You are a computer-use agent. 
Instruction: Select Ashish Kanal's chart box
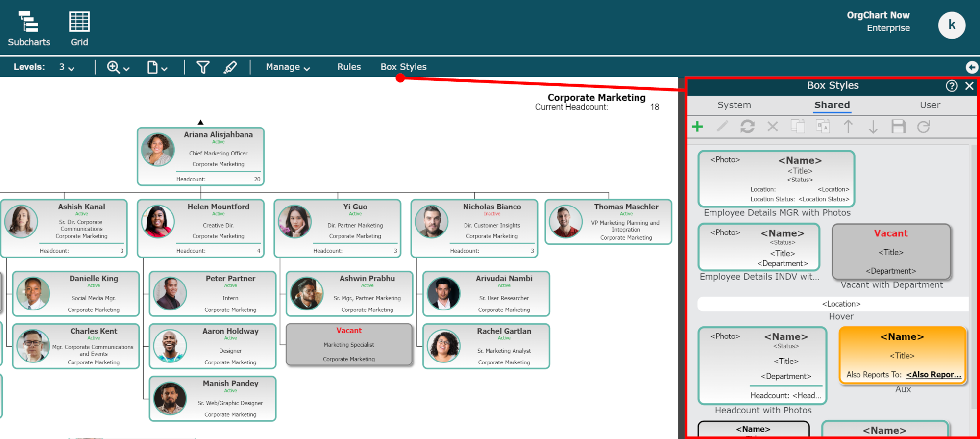(64, 228)
